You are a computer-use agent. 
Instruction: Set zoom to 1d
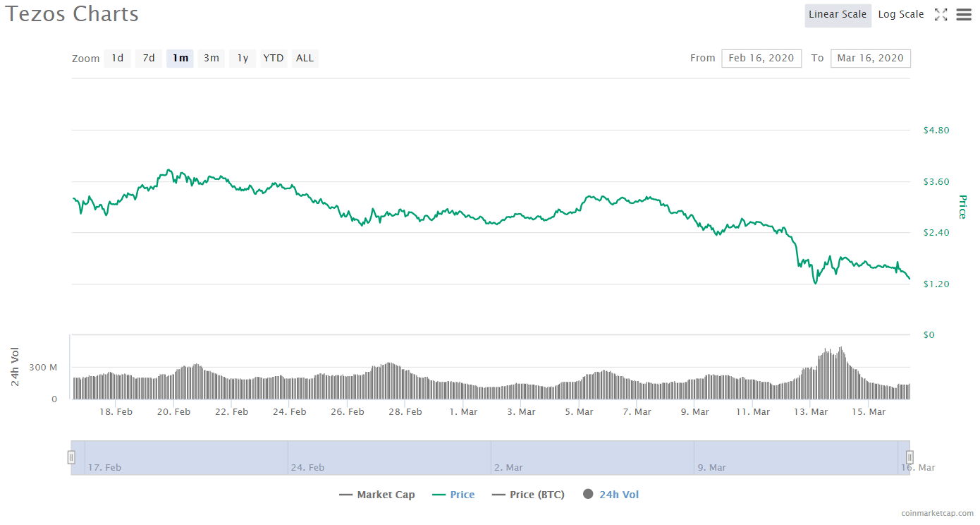pos(118,59)
